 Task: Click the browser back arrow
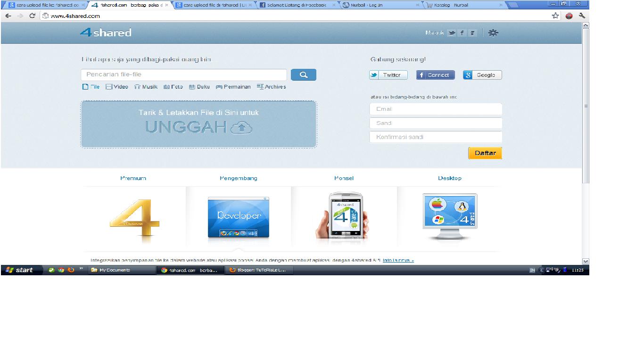coord(8,16)
